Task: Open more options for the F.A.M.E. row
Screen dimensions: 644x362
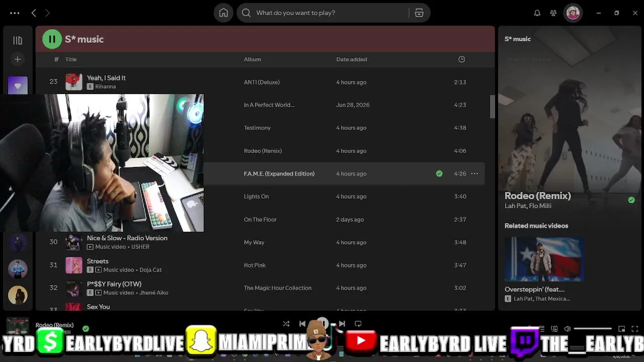Action: tap(474, 173)
